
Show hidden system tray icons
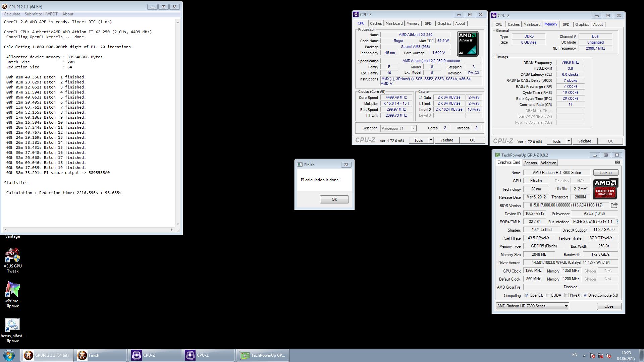[x=584, y=356]
